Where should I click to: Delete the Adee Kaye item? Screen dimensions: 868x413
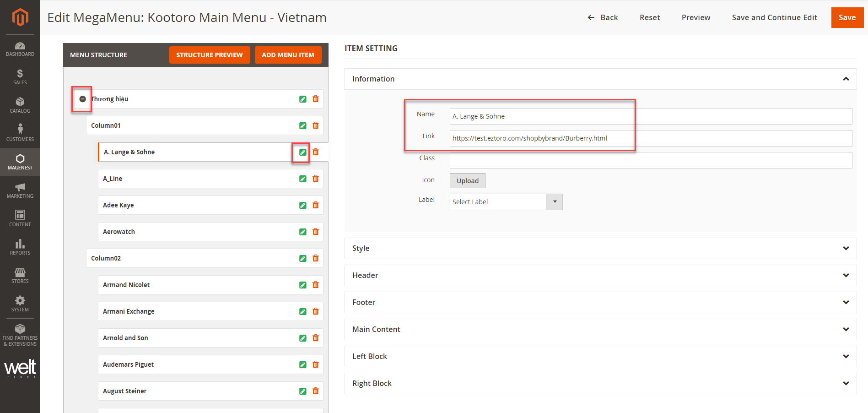point(316,205)
